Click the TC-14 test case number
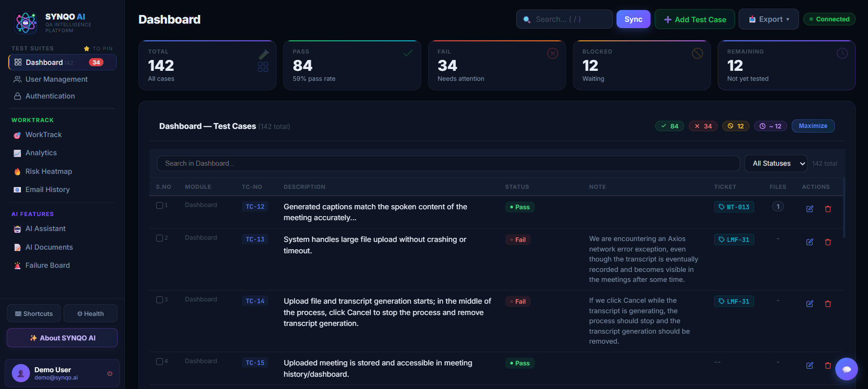 click(255, 301)
